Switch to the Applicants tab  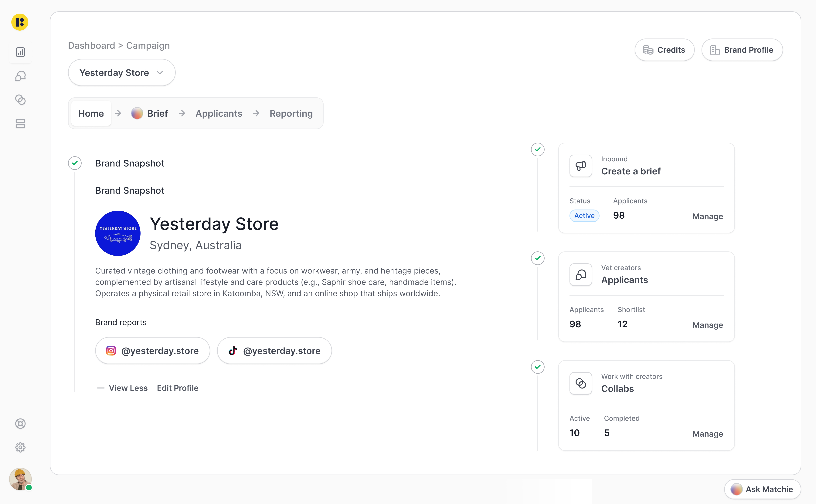pyautogui.click(x=219, y=113)
